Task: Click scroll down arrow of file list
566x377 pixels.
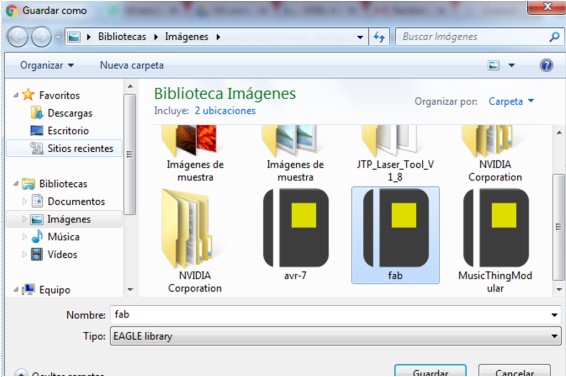Action: click(559, 290)
